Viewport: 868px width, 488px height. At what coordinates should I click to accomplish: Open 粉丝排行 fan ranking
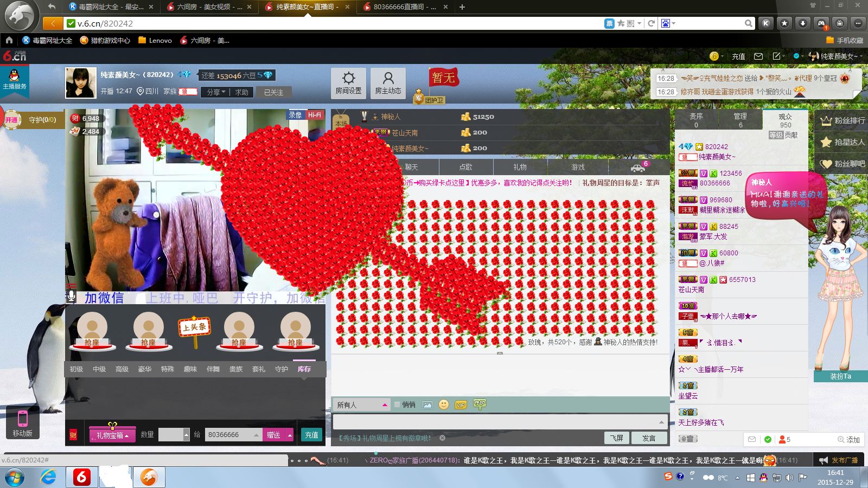(x=843, y=120)
